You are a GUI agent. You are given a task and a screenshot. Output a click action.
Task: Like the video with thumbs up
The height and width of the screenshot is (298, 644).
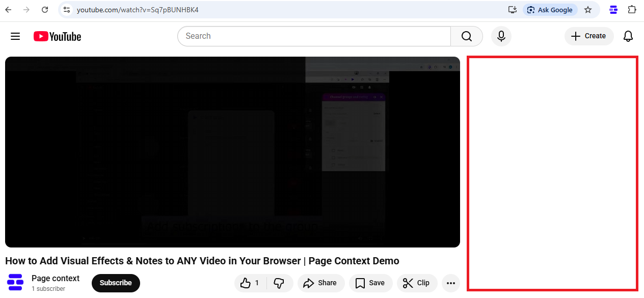point(250,283)
